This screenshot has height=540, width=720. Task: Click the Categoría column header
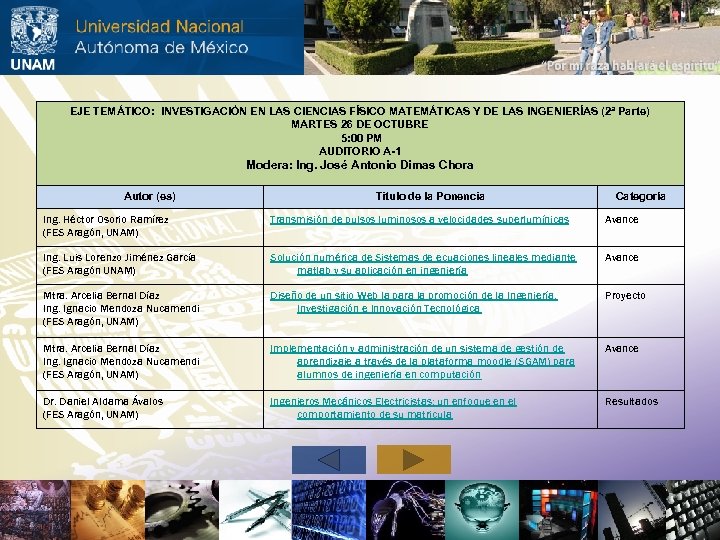coord(641,197)
